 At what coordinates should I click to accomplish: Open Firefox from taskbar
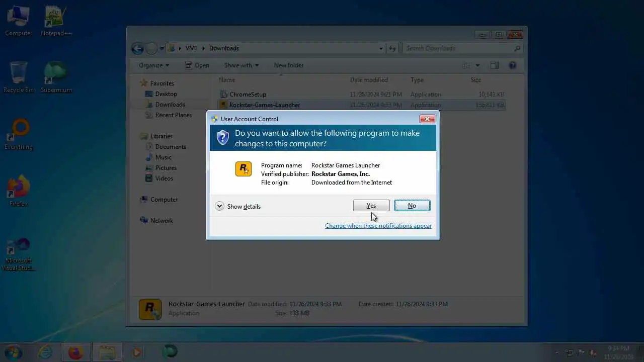pyautogui.click(x=75, y=352)
